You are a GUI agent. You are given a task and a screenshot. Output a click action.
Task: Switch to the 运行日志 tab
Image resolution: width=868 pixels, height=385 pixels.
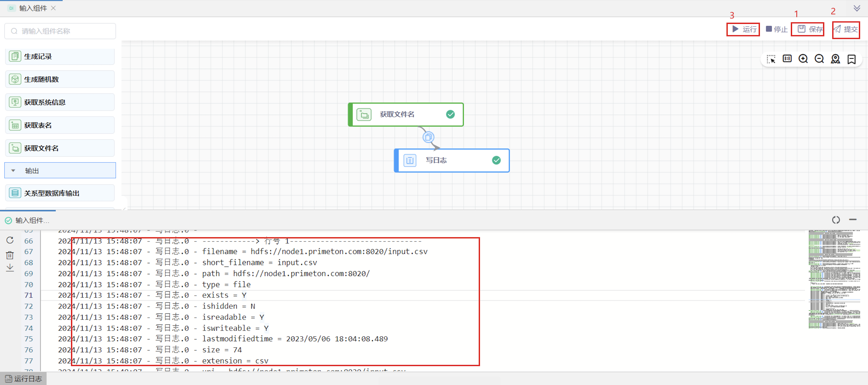(x=24, y=379)
